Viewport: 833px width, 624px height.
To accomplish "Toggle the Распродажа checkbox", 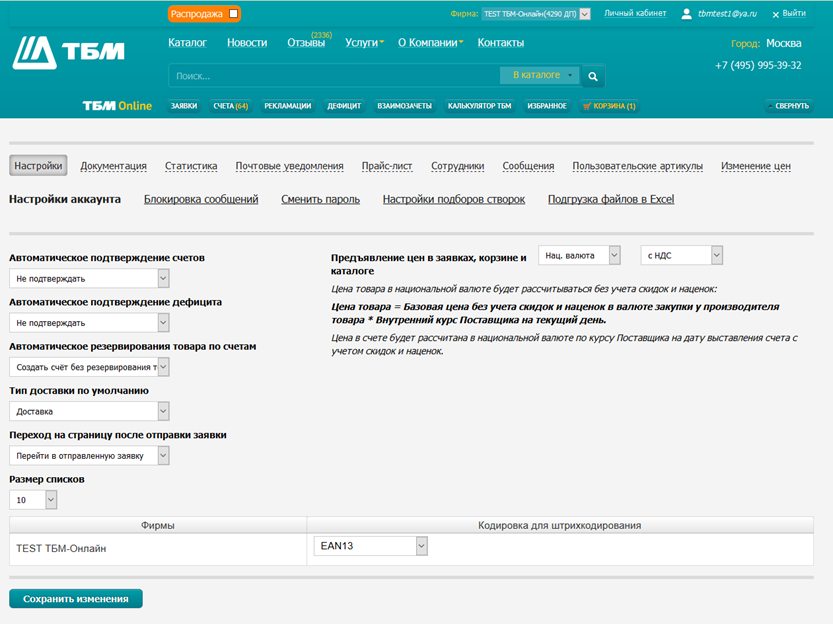I will pos(234,14).
